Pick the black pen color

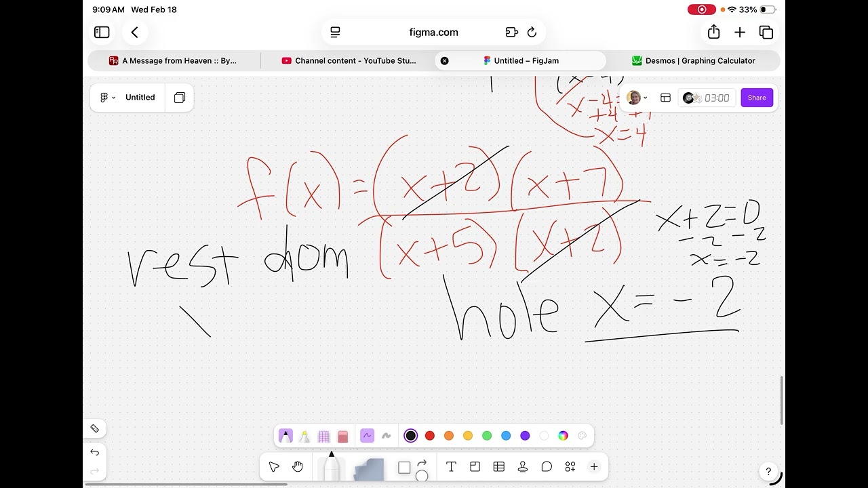[x=410, y=436]
